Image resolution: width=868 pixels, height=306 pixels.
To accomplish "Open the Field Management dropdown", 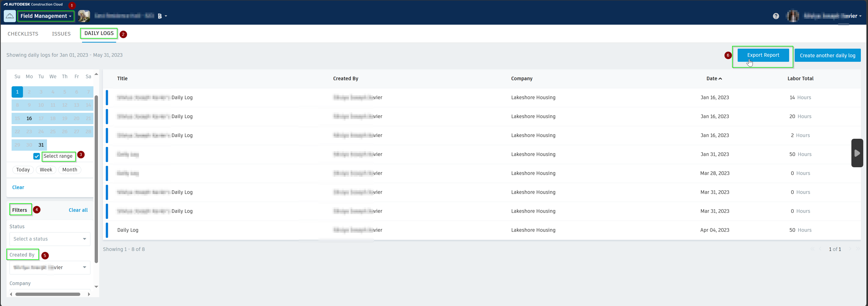I will pyautogui.click(x=45, y=16).
